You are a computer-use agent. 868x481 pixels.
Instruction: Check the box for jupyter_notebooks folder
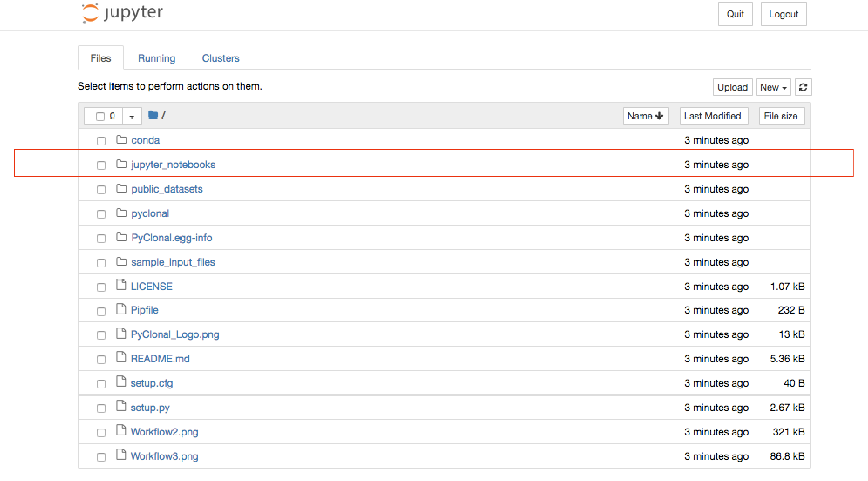coord(101,165)
